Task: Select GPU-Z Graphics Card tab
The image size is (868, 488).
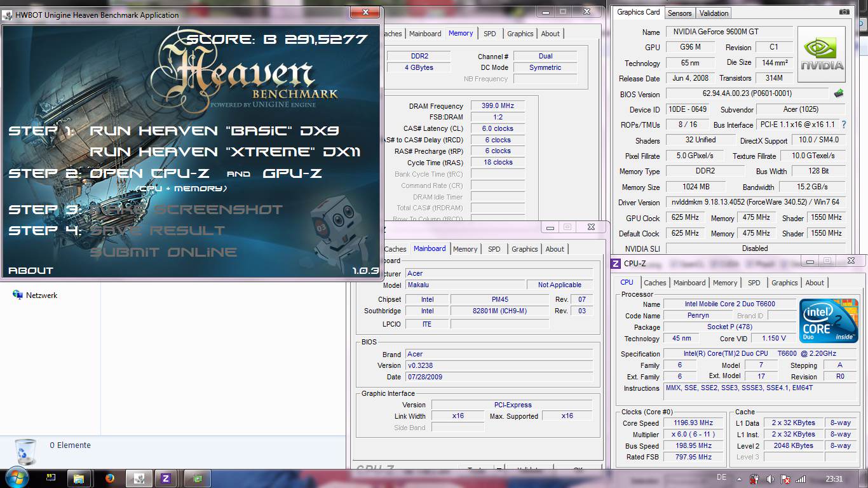Action: [639, 12]
